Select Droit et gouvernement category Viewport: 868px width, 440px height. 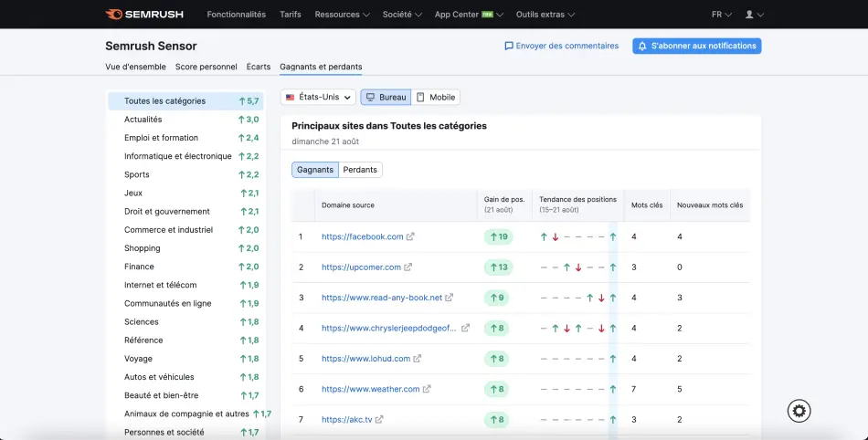tap(185, 211)
